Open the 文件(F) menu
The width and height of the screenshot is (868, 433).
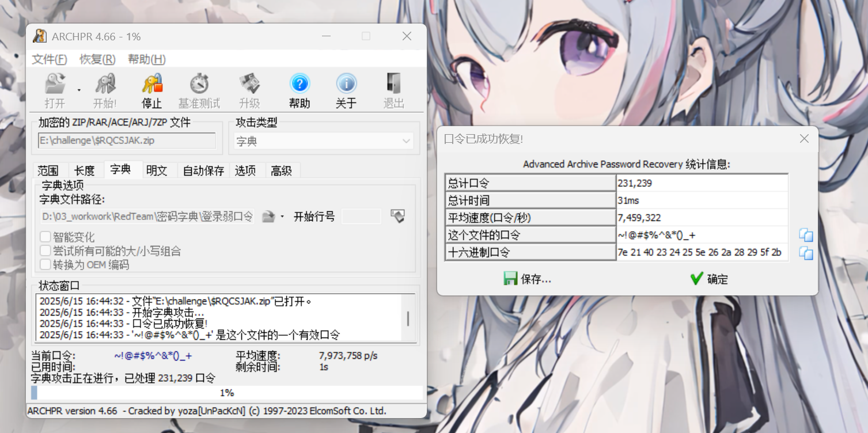point(50,59)
